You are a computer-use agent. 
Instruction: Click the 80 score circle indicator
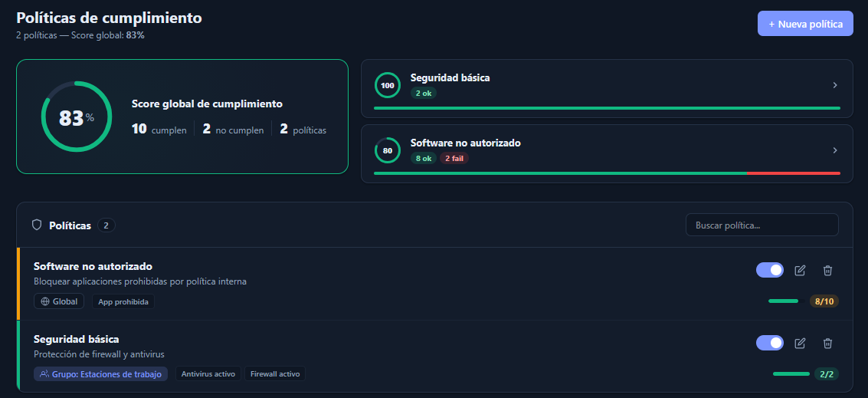(387, 150)
